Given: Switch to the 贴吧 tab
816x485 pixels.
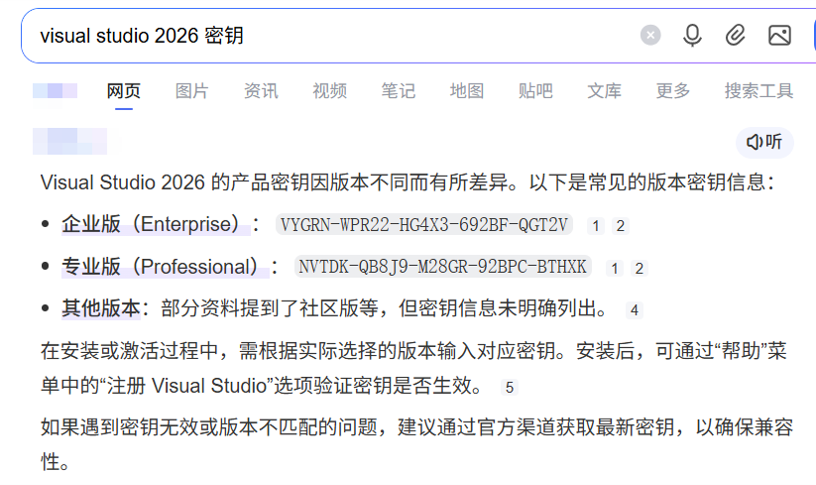Looking at the screenshot, I should point(535,91).
